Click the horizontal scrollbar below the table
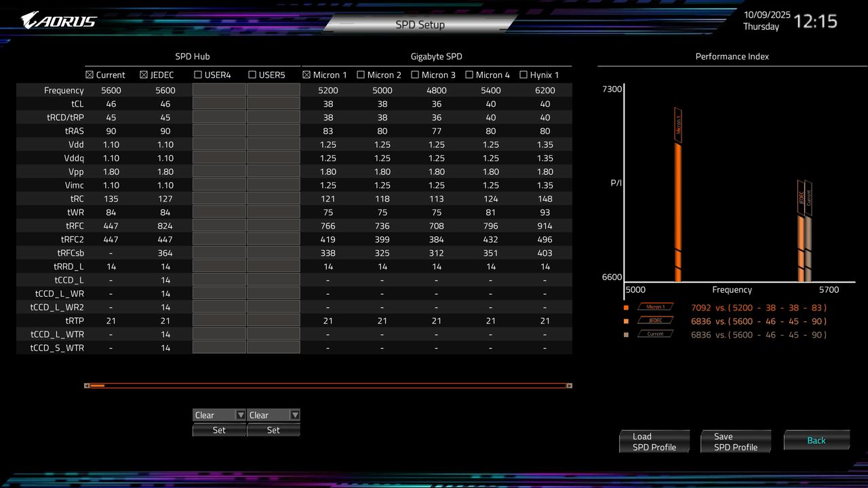The width and height of the screenshot is (868, 488). [x=328, y=385]
